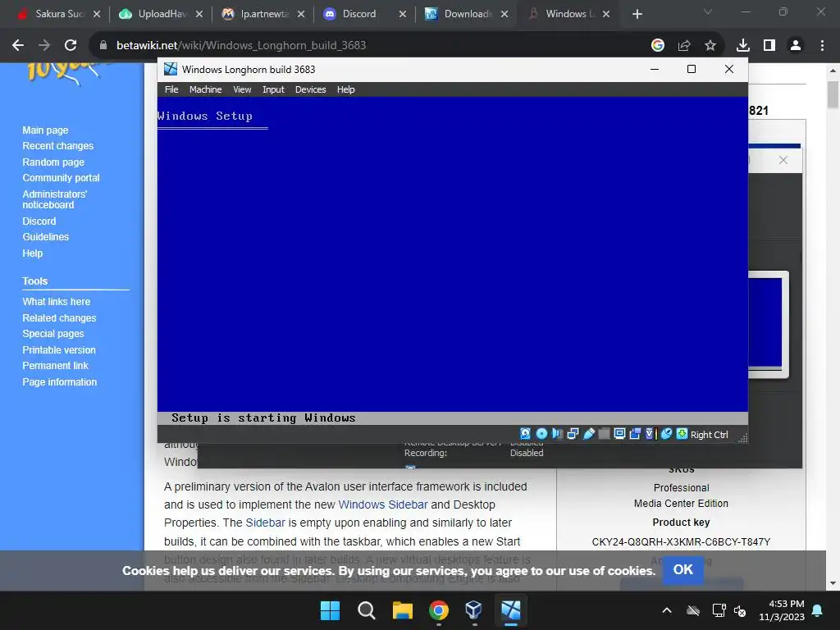Click the Google icon in address bar

click(x=658, y=46)
